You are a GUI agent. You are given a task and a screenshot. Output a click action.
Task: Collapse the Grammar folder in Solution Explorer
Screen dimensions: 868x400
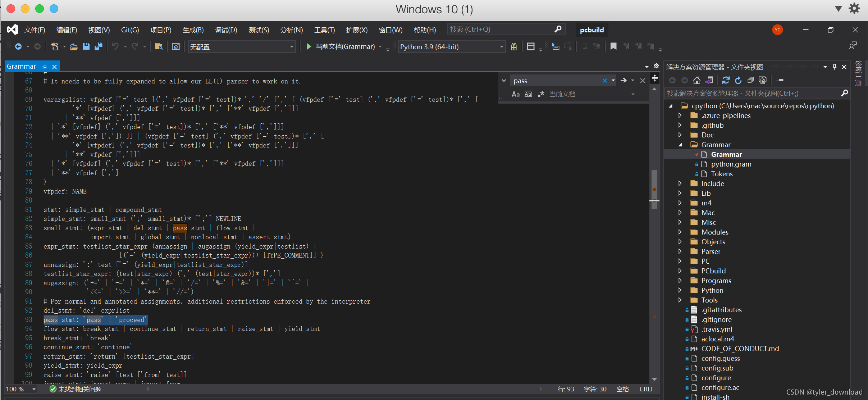(680, 145)
